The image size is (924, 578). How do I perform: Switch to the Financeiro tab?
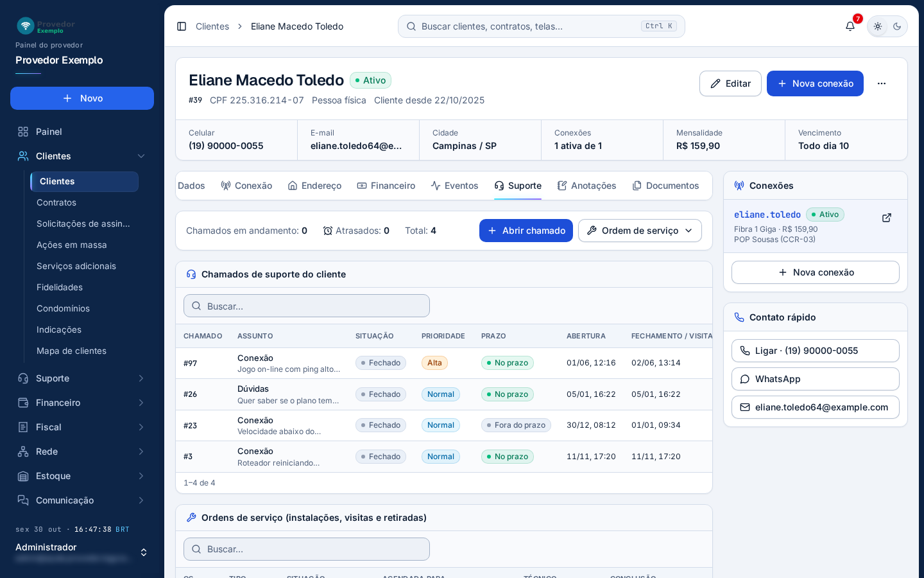tap(386, 186)
